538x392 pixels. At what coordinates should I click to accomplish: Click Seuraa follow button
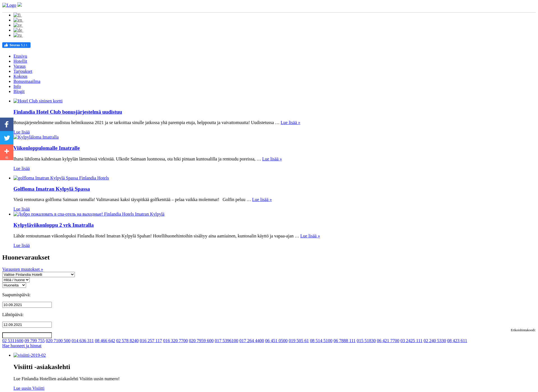[x=16, y=45]
